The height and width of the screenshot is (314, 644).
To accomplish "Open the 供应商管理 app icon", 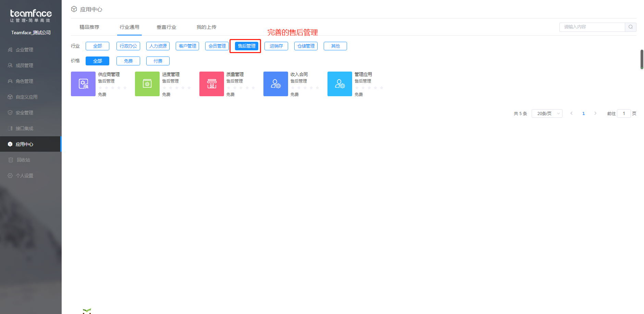I will (83, 84).
